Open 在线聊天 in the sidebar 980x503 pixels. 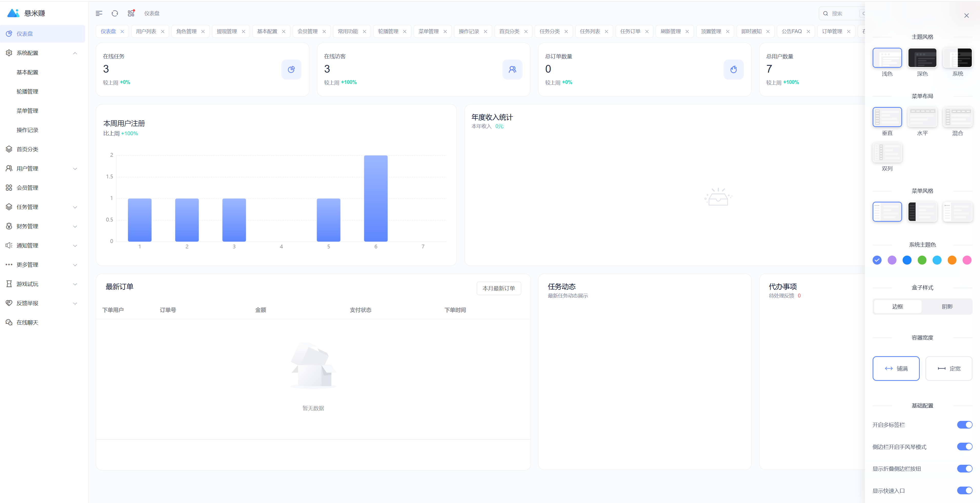coord(27,323)
